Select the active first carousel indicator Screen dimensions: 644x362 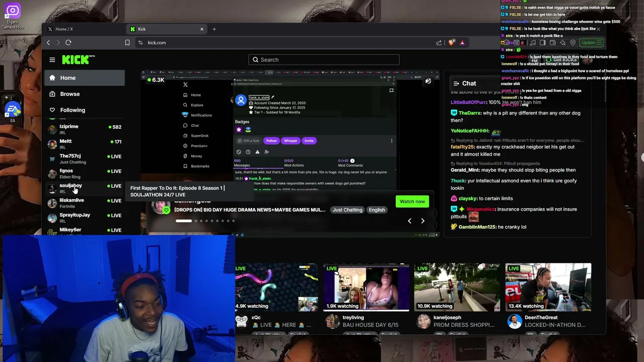pos(184,221)
